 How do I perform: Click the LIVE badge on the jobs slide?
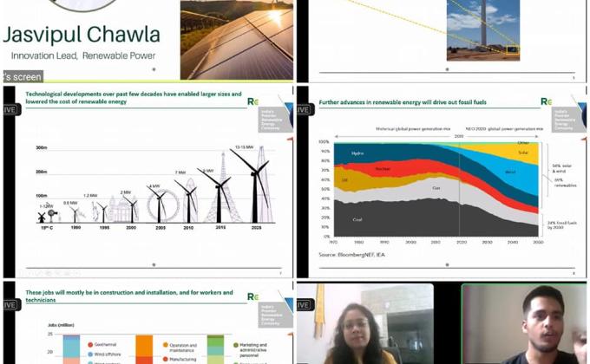8,304
